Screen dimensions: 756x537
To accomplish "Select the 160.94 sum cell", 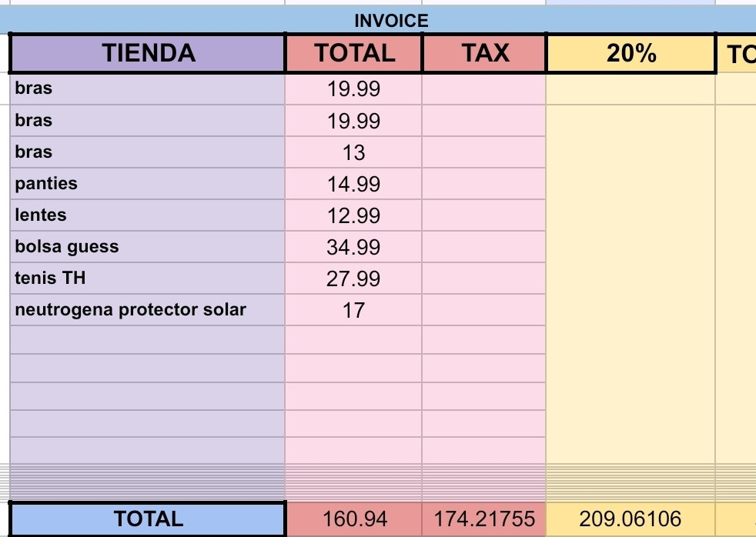I will coord(354,519).
